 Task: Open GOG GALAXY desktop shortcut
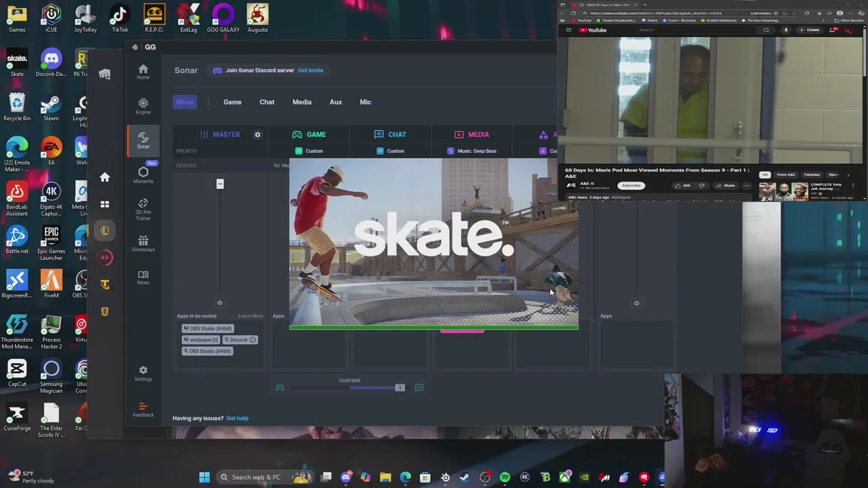coord(223,19)
